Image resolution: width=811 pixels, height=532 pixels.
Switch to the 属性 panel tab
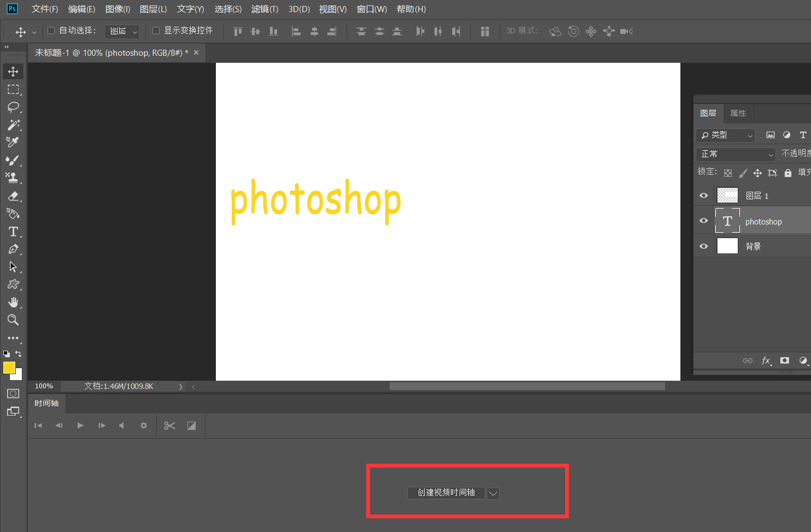tap(738, 113)
